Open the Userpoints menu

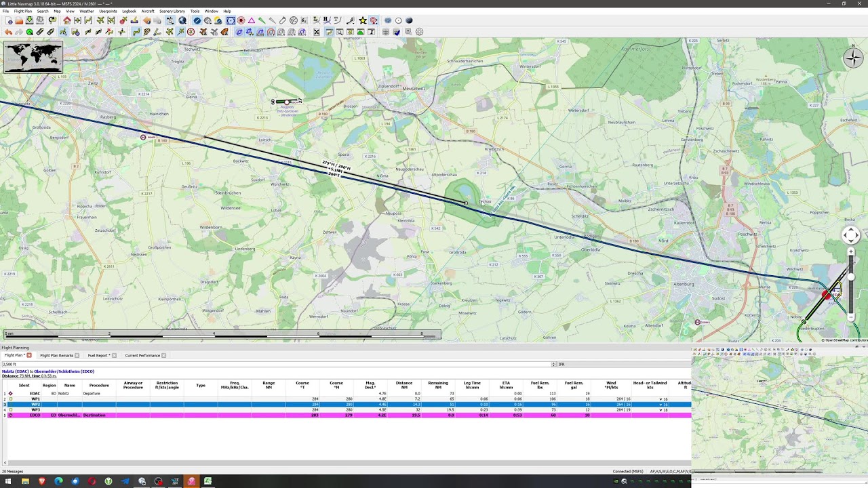108,11
